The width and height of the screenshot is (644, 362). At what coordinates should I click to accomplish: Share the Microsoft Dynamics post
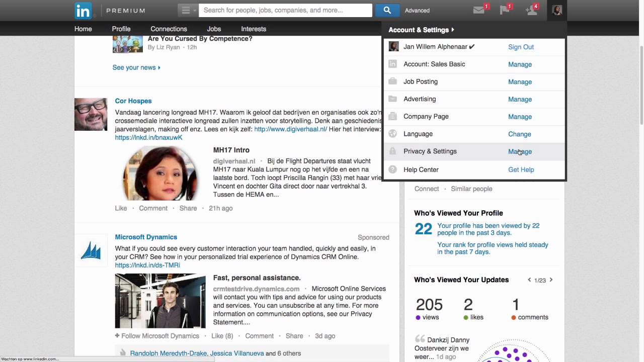pos(294,336)
